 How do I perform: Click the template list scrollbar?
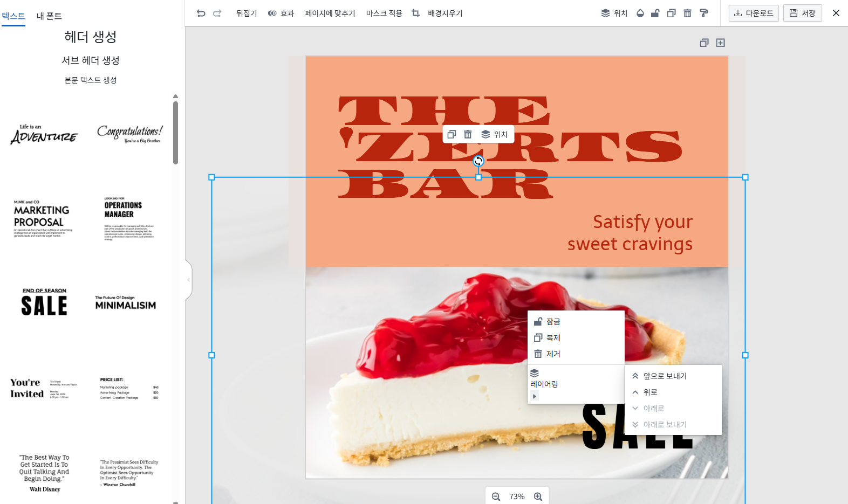175,133
